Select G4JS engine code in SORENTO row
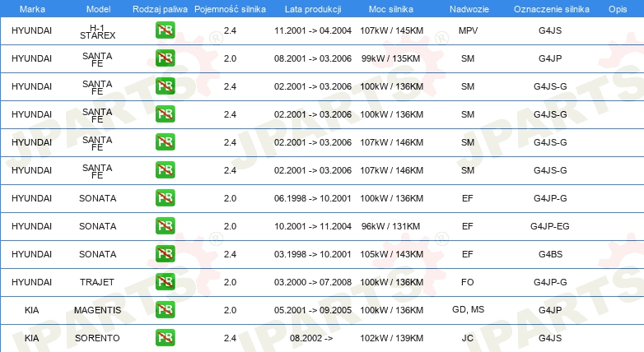The height and width of the screenshot is (352, 644). [550, 338]
